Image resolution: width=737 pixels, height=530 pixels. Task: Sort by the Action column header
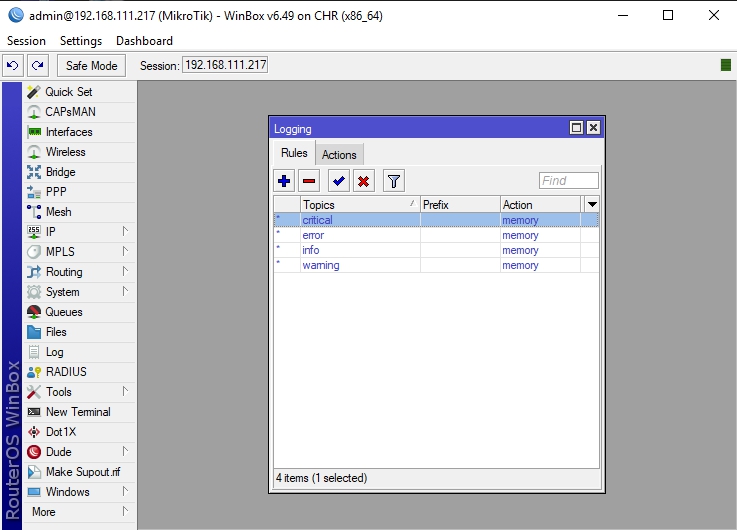pos(541,205)
